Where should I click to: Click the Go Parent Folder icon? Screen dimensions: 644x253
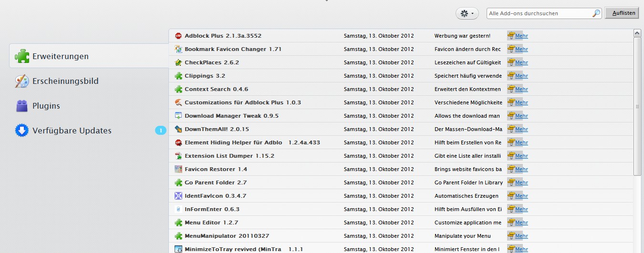178,182
